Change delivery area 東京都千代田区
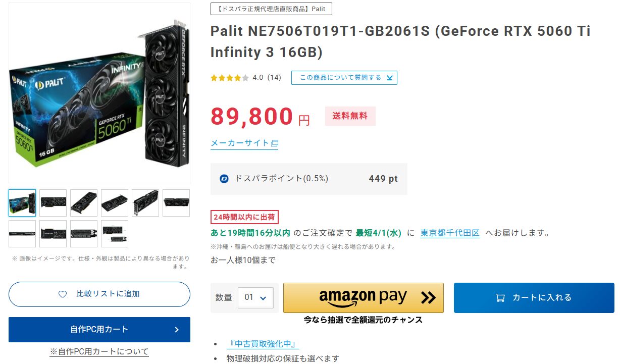Viewport: 620px width, 364px height. point(450,233)
